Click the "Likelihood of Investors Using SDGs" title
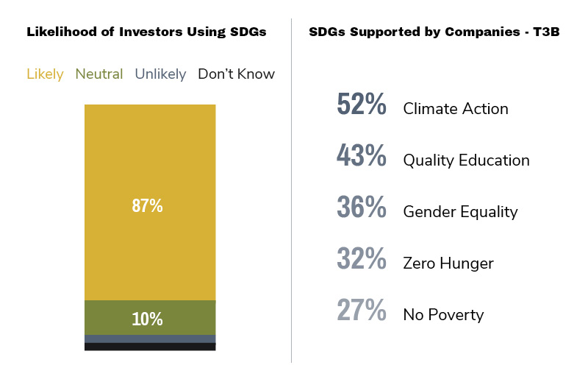This screenshot has height=368, width=588. (146, 32)
